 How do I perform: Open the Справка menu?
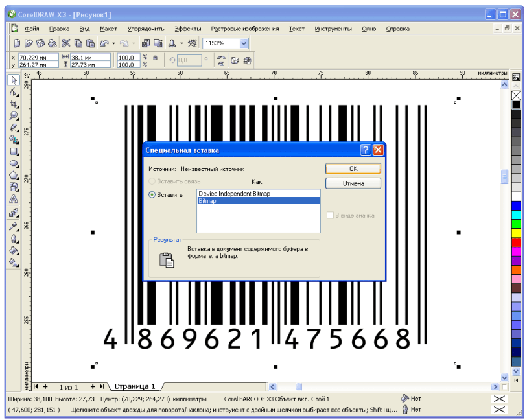point(397,29)
